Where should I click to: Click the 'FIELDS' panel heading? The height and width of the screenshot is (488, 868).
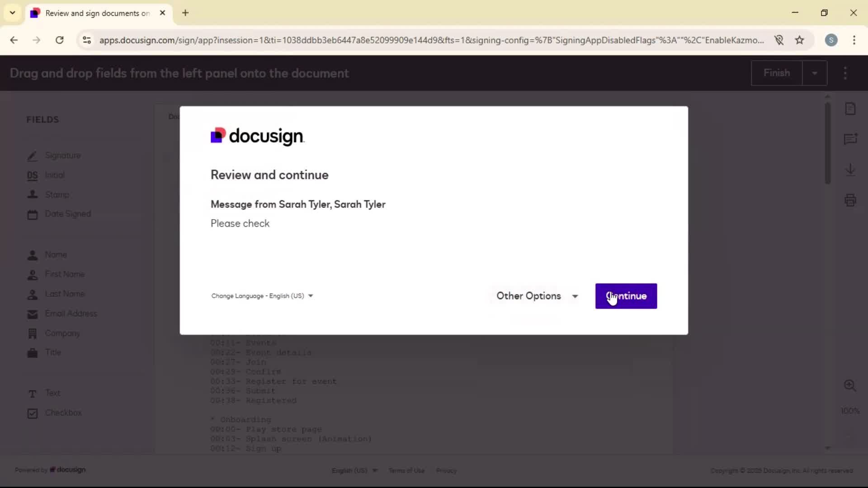pos(42,120)
